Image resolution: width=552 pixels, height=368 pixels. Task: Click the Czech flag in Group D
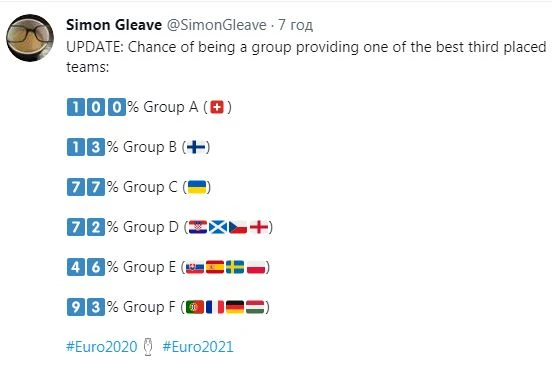pyautogui.click(x=238, y=227)
